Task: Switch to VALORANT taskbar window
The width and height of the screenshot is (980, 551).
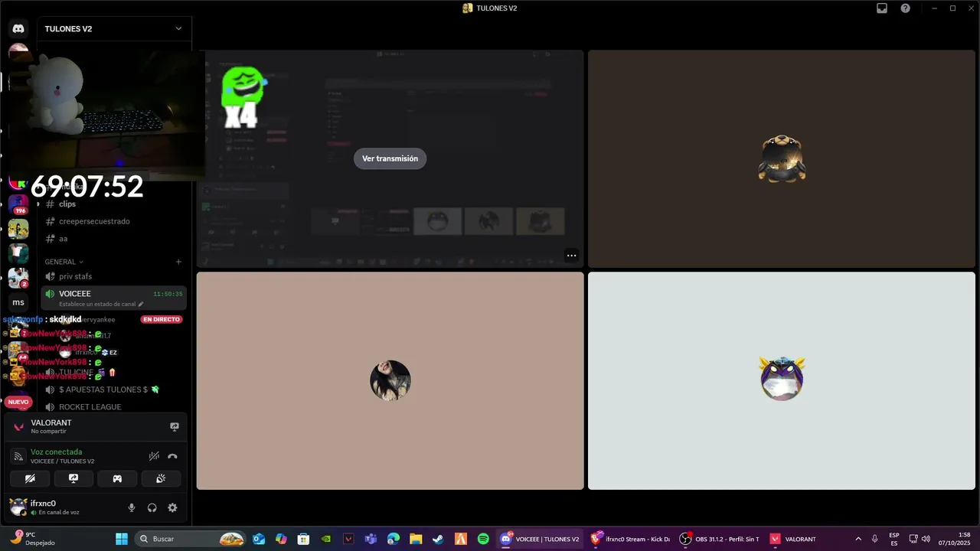Action: 793,539
